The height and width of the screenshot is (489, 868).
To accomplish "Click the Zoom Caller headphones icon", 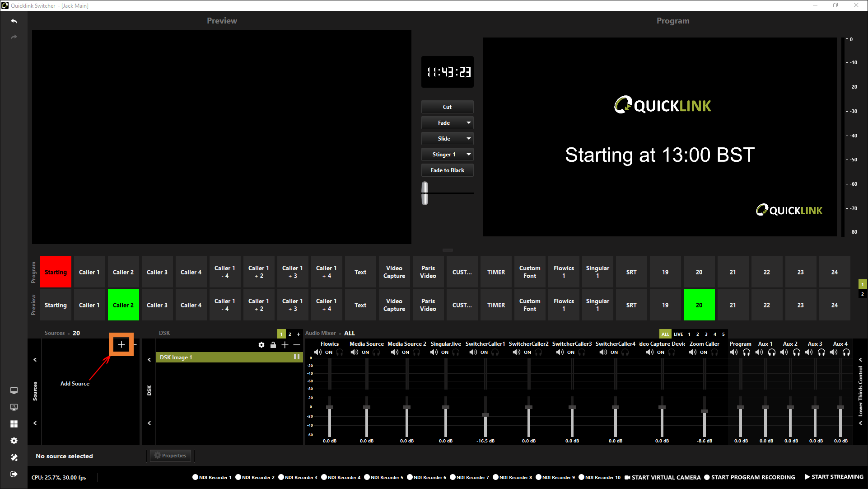I will tap(714, 352).
